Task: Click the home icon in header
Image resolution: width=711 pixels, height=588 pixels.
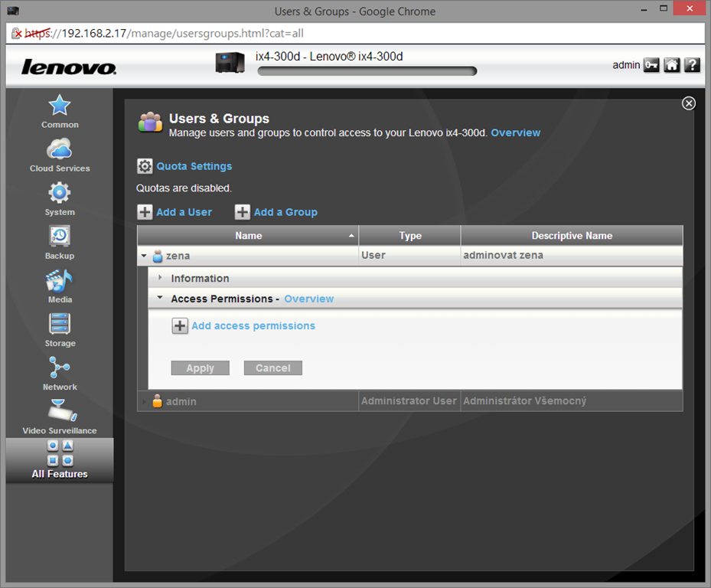Action: pos(672,65)
